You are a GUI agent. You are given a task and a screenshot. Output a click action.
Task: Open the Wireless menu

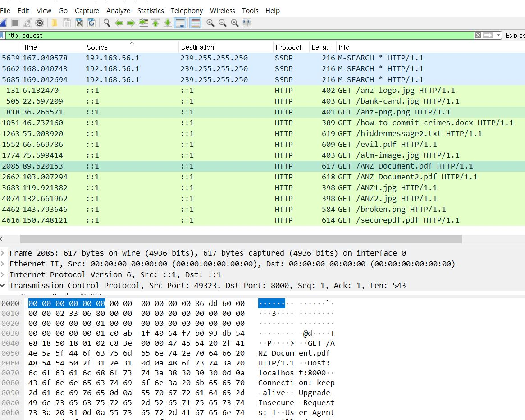[x=222, y=11]
